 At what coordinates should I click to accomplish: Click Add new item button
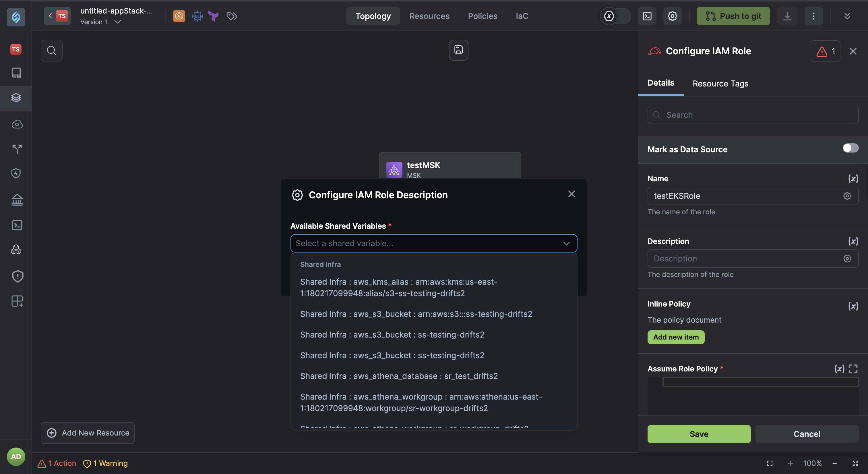[676, 337]
